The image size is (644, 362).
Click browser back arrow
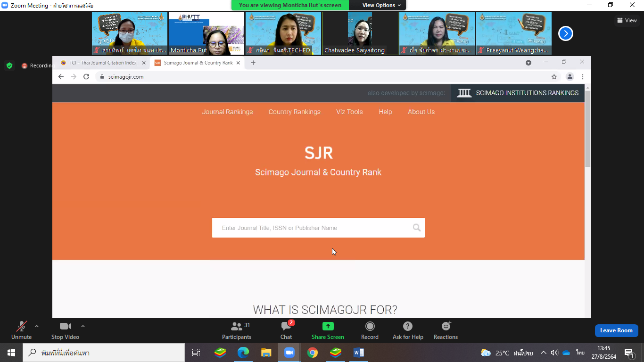[61, 77]
